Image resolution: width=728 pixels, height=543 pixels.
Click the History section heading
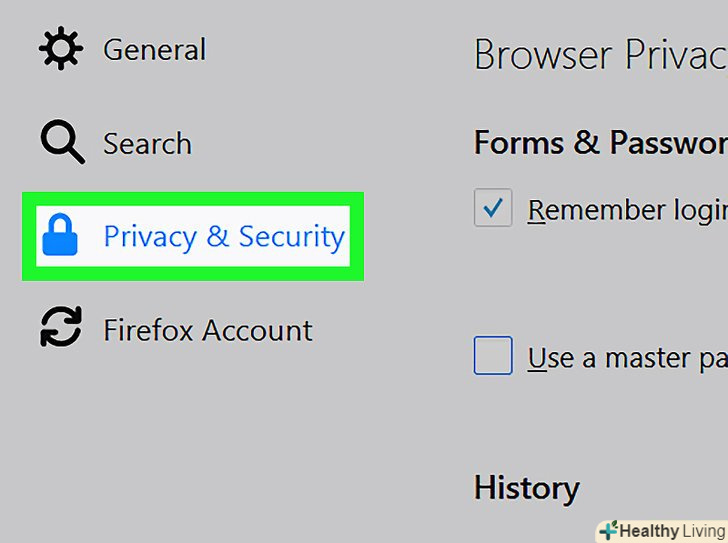(526, 488)
